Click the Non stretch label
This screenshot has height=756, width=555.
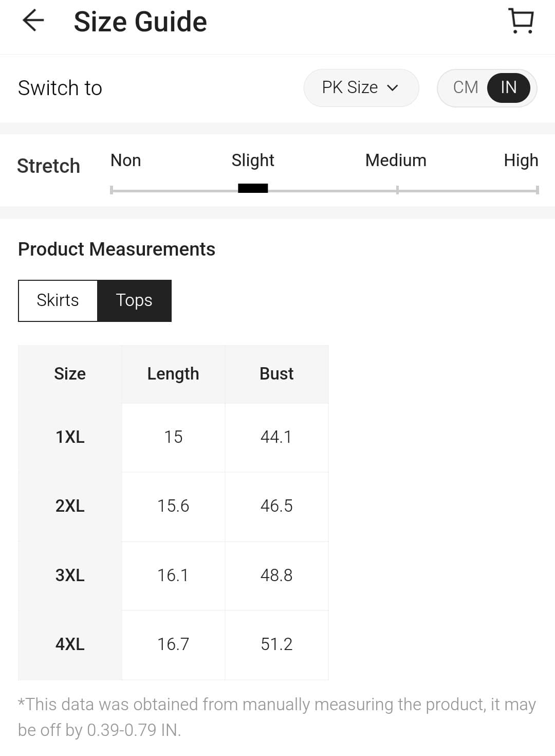(126, 160)
